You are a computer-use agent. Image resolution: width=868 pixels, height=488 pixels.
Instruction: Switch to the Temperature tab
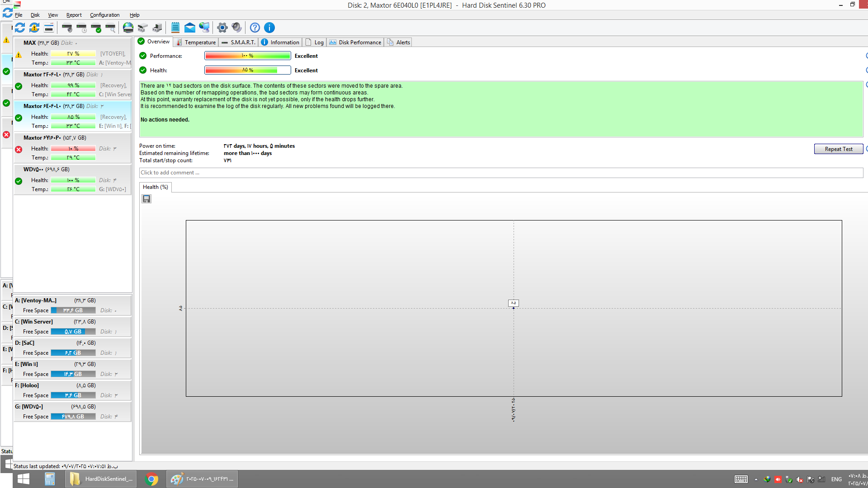pyautogui.click(x=196, y=42)
